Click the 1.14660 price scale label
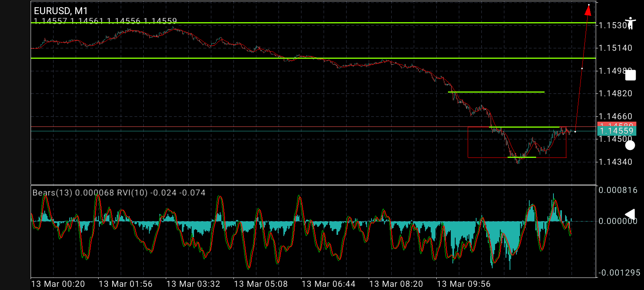Screen dimensions: 644x290 tap(615, 117)
